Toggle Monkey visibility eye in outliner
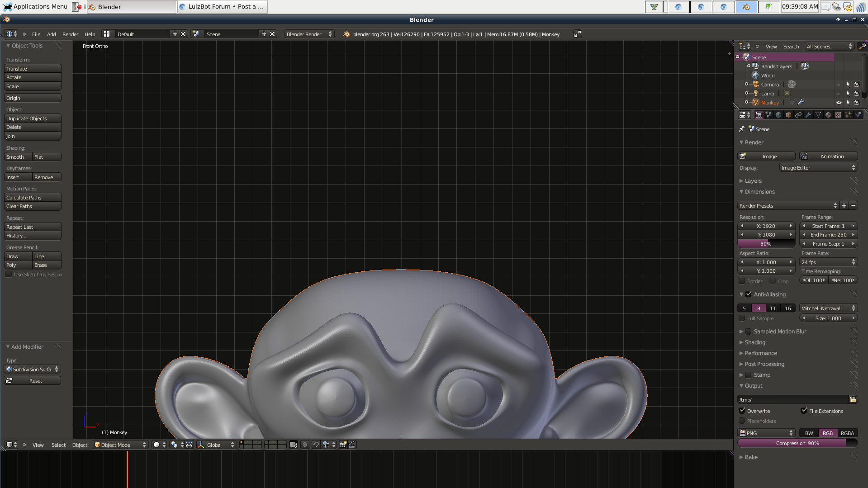The image size is (868, 488). [x=839, y=103]
